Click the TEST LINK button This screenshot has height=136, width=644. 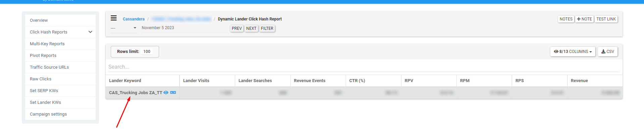point(606,19)
